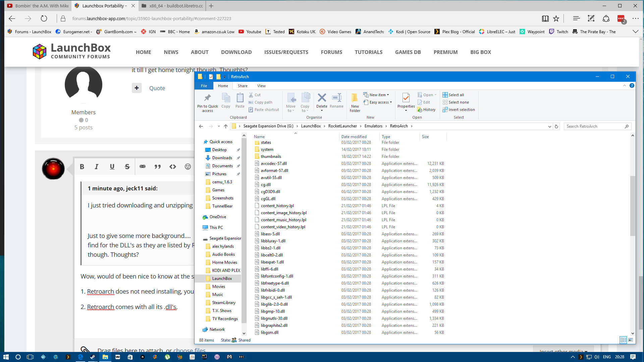This screenshot has height=362, width=644.
Task: Insert quote block in forum editor
Action: [x=158, y=167]
